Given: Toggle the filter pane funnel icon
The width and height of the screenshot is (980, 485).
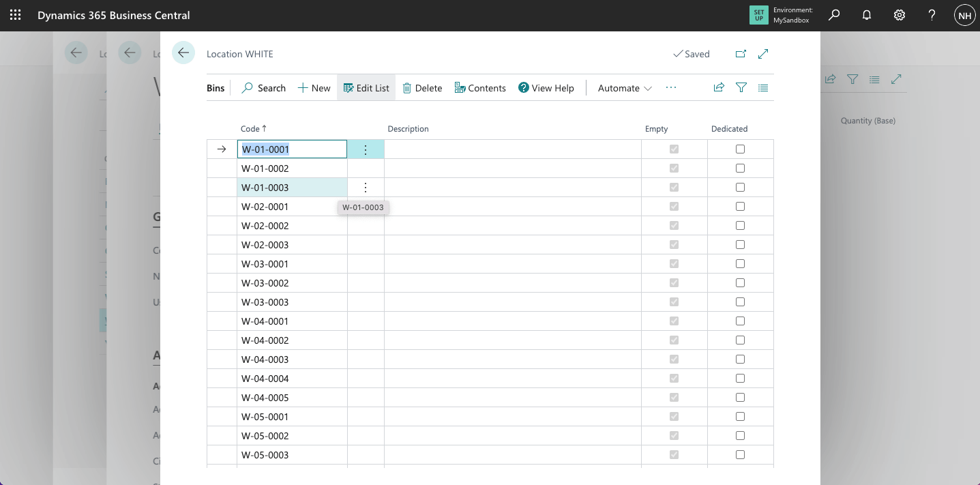Looking at the screenshot, I should [x=741, y=88].
